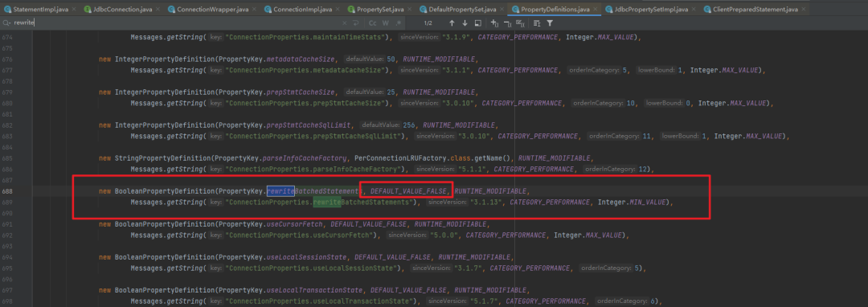
Task: Open the search filter funnel icon
Action: click(x=550, y=23)
